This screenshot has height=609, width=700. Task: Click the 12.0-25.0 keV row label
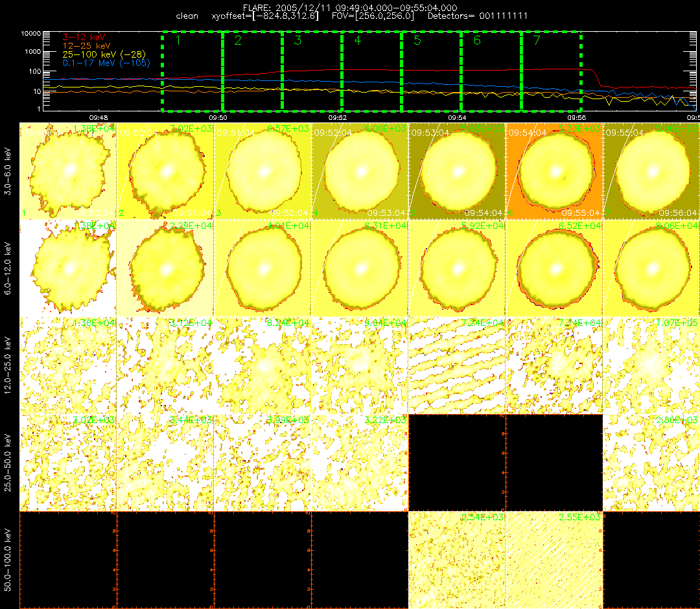click(x=8, y=366)
